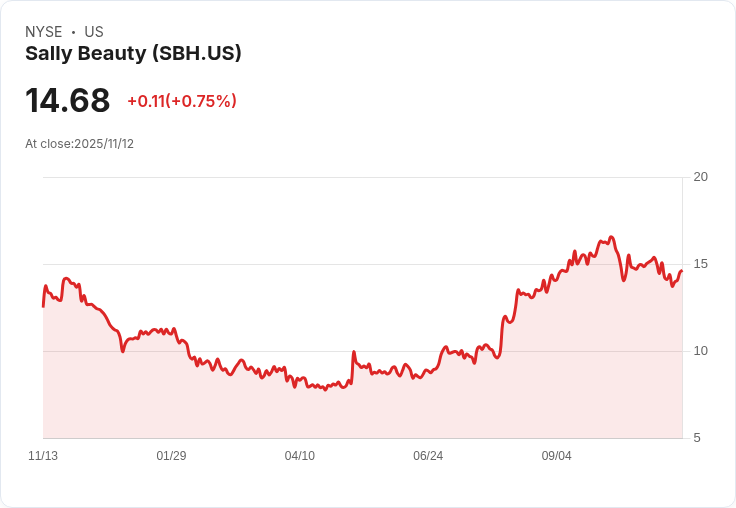The image size is (736, 508).
Task: Click the US market label
Action: pos(94,32)
